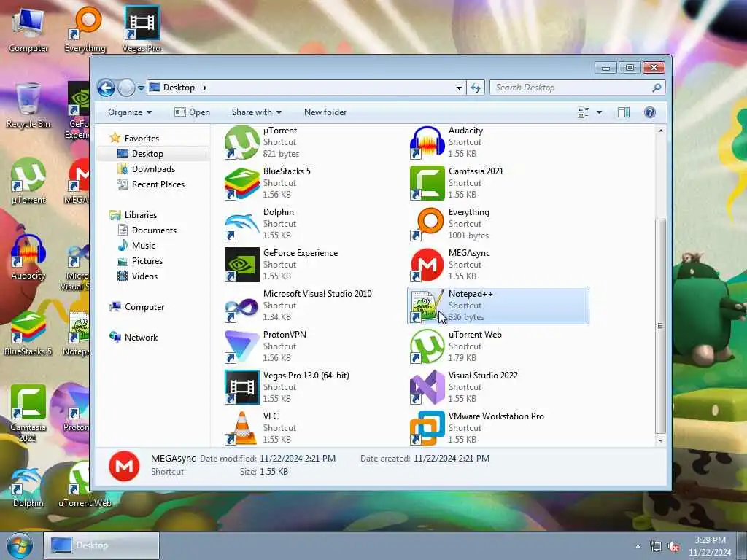Click Favorites in navigation pane

click(x=142, y=138)
